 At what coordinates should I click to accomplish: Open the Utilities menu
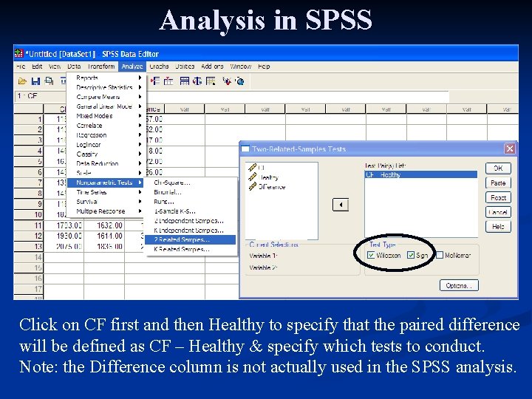pos(185,66)
